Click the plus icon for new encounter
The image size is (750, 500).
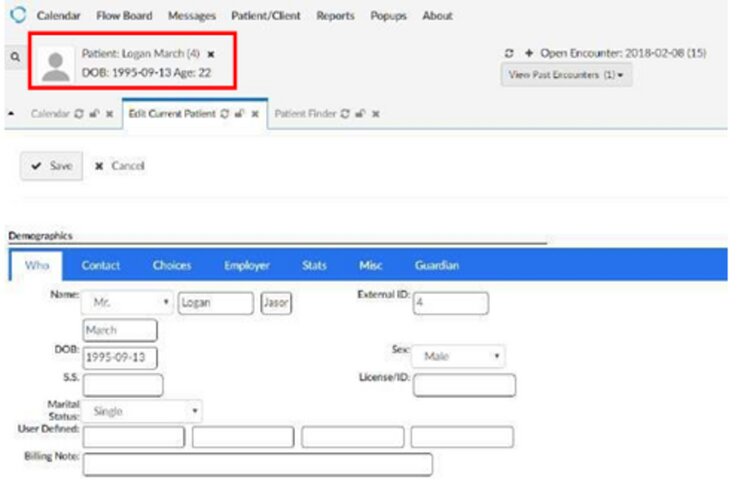coord(528,52)
